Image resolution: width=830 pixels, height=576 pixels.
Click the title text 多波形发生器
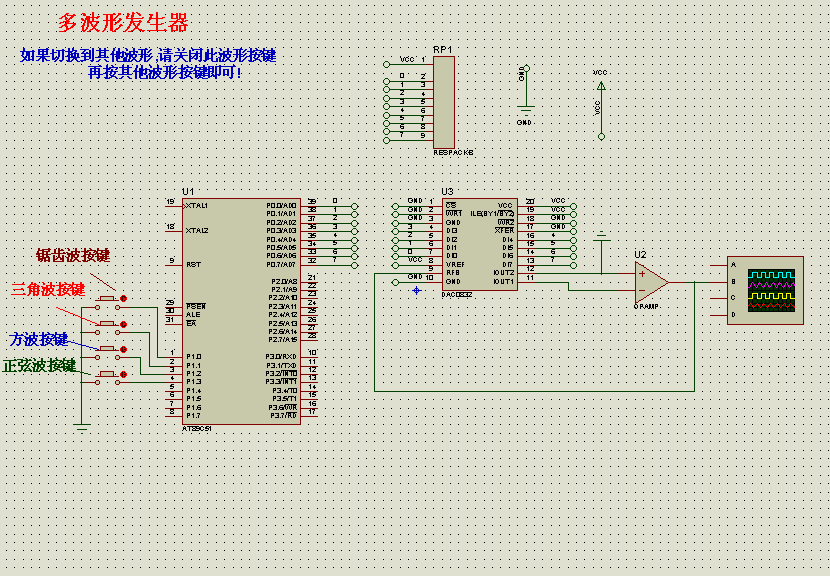[123, 23]
